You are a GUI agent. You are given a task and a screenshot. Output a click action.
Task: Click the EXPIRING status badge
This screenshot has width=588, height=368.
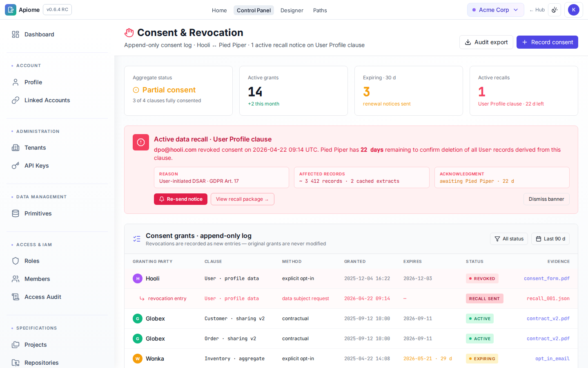[482, 359]
